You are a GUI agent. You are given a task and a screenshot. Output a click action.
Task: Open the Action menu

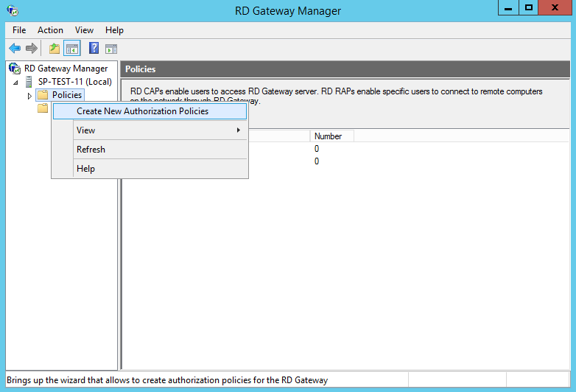[50, 30]
